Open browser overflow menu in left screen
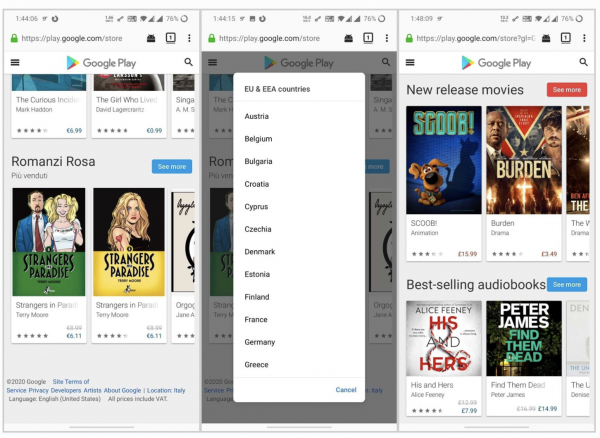The height and width of the screenshot is (438, 600). click(189, 38)
